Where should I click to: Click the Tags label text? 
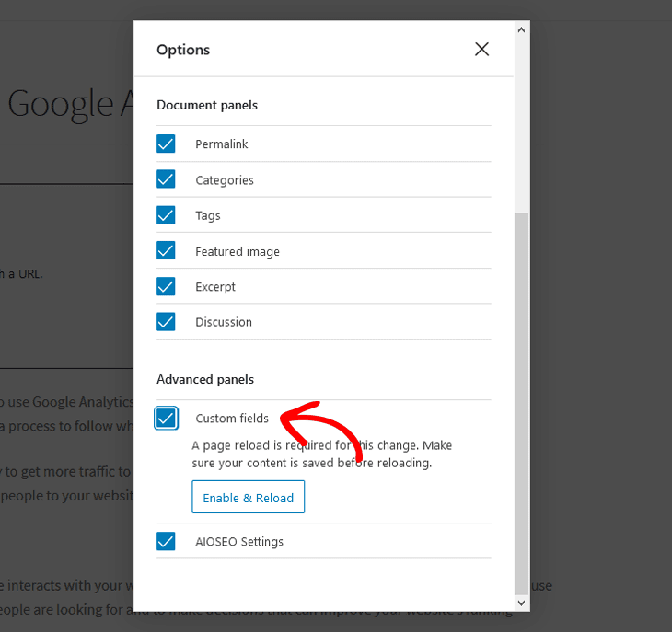click(x=208, y=216)
